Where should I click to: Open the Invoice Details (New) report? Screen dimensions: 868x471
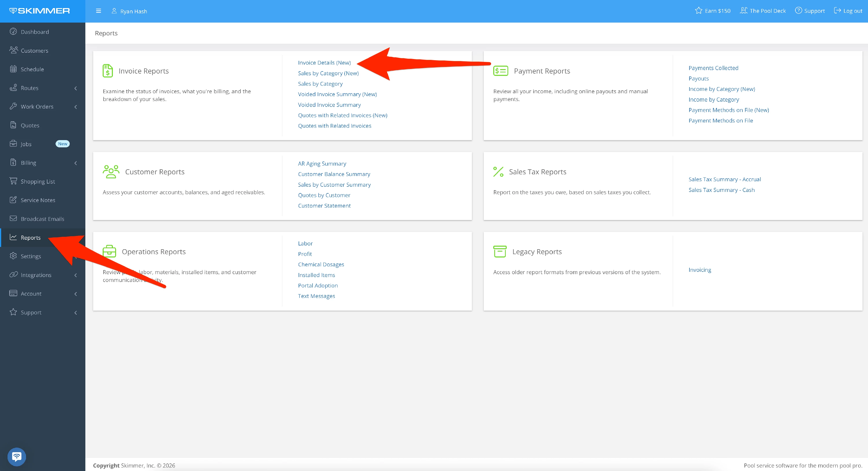pyautogui.click(x=324, y=63)
